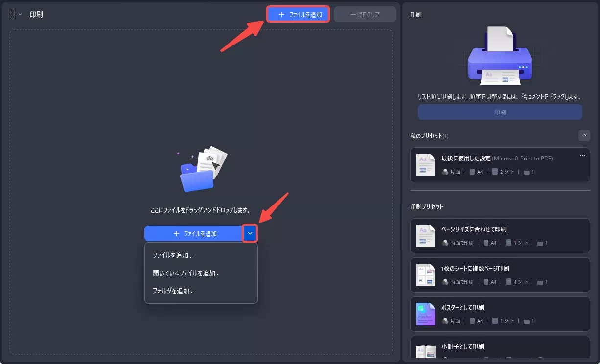
Task: Click the printer illustration icon under 印刷
Action: tap(500, 55)
